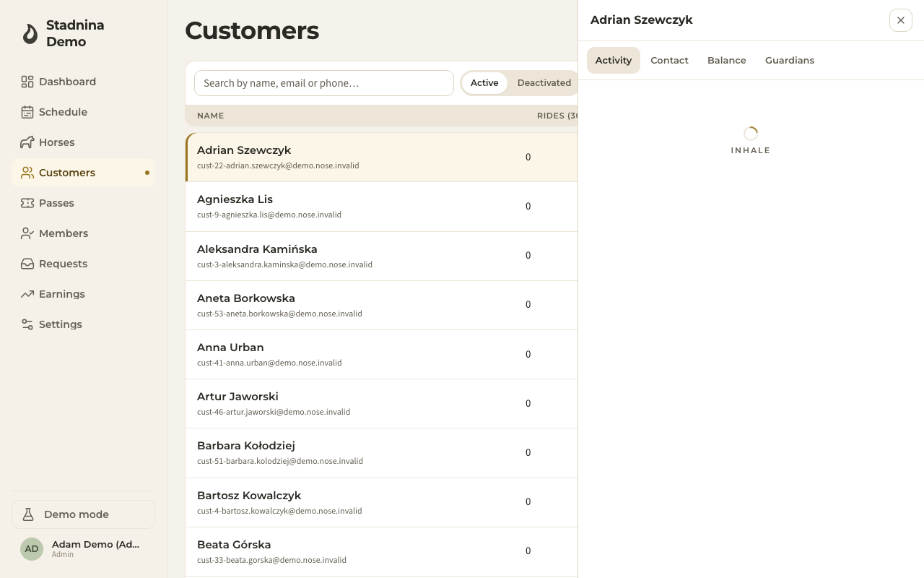Click the Stadnina Demo flame logo
The image size is (924, 578).
point(30,33)
